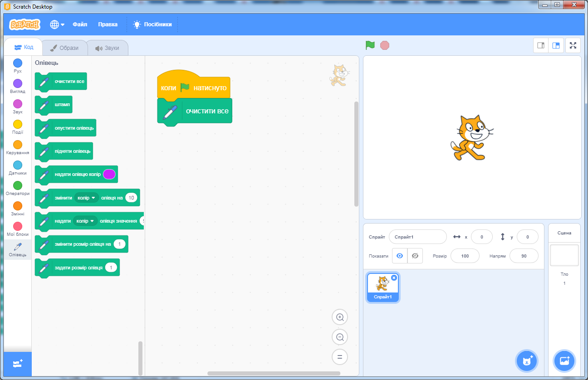Click the choose a sprite button
Image resolution: width=588 pixels, height=380 pixels.
tap(527, 361)
